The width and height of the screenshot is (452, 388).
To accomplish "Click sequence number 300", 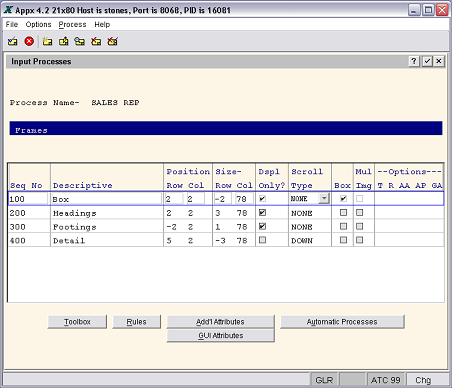I will click(x=17, y=227).
